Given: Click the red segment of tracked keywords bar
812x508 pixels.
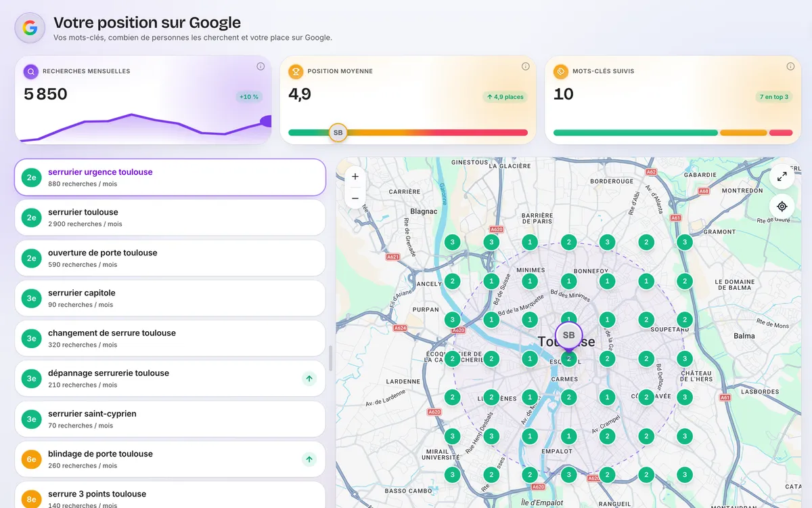Looking at the screenshot, I should point(781,133).
